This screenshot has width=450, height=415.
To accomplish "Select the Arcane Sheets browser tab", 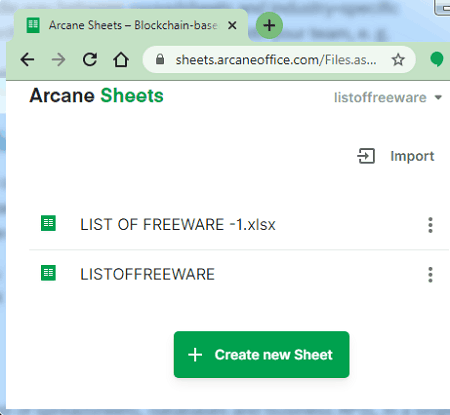I will 131,25.
